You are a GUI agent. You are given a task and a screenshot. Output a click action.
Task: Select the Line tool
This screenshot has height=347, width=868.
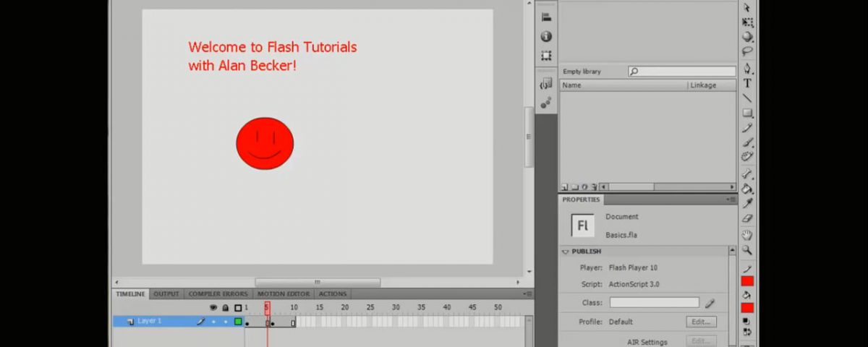click(747, 98)
